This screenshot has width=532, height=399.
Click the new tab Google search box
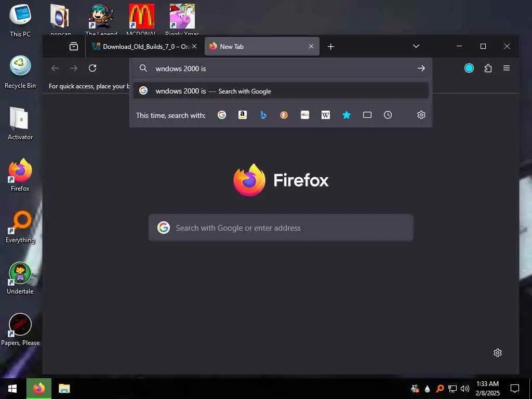tap(281, 228)
